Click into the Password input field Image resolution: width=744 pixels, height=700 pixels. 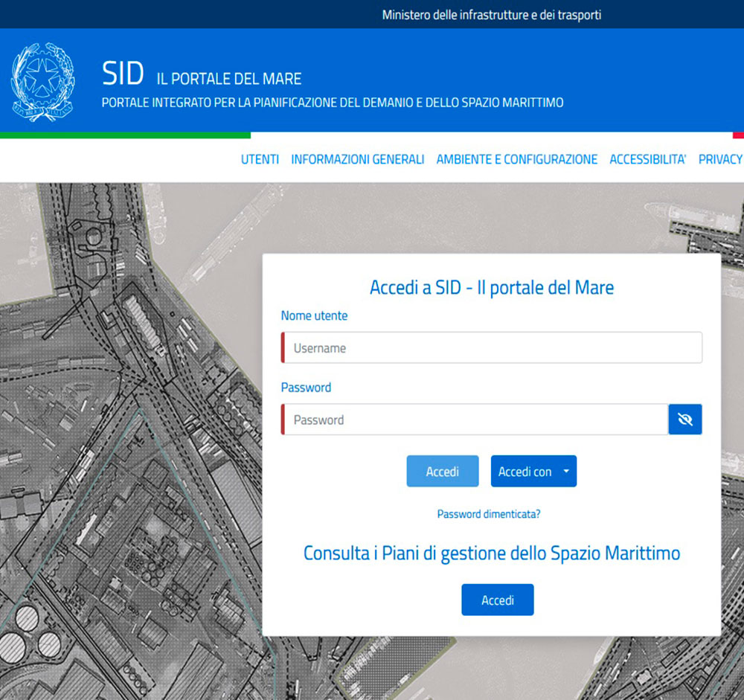coord(475,420)
